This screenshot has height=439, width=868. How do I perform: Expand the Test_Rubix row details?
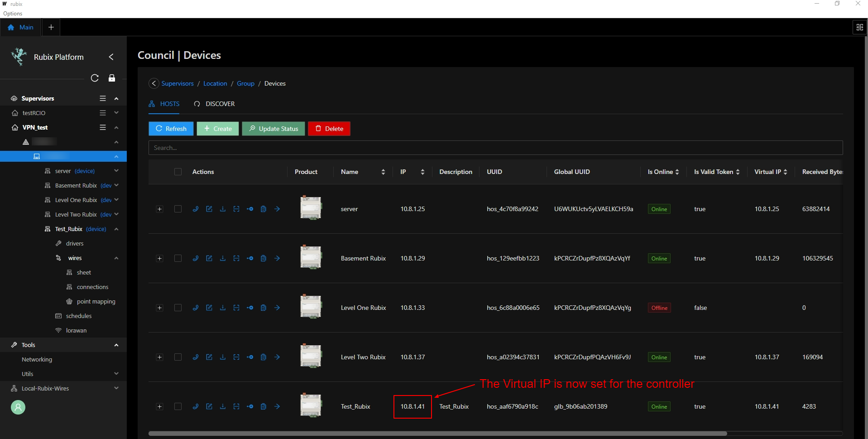click(159, 406)
